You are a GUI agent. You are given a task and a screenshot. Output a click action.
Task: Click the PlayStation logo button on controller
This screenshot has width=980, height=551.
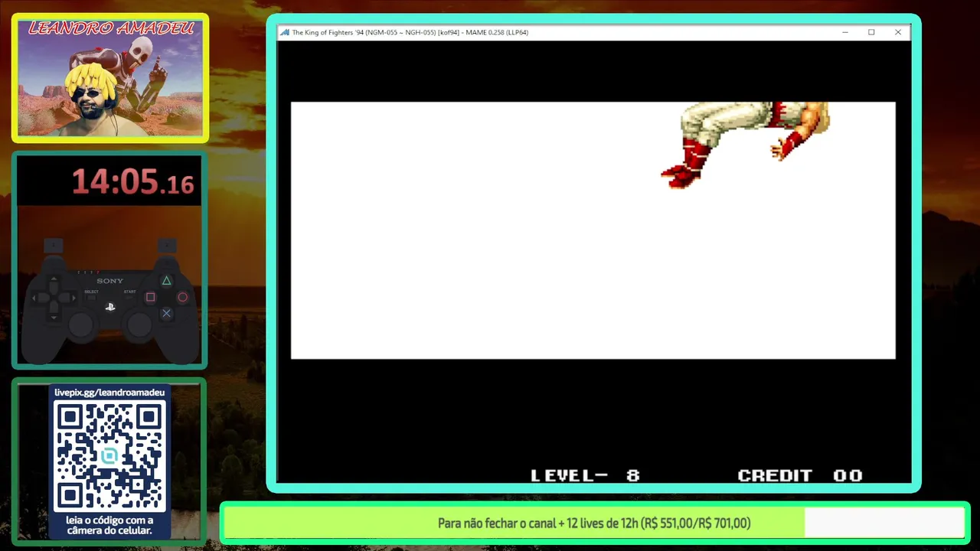coord(110,307)
